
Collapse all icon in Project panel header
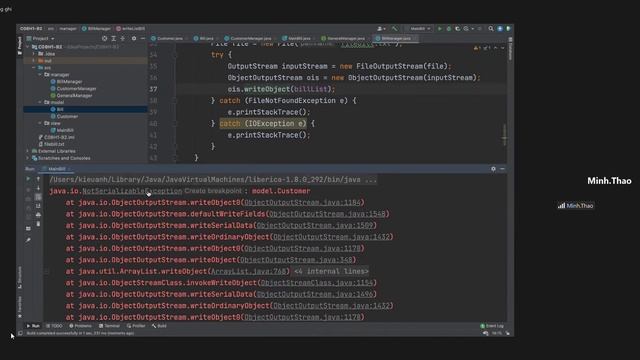point(122,38)
